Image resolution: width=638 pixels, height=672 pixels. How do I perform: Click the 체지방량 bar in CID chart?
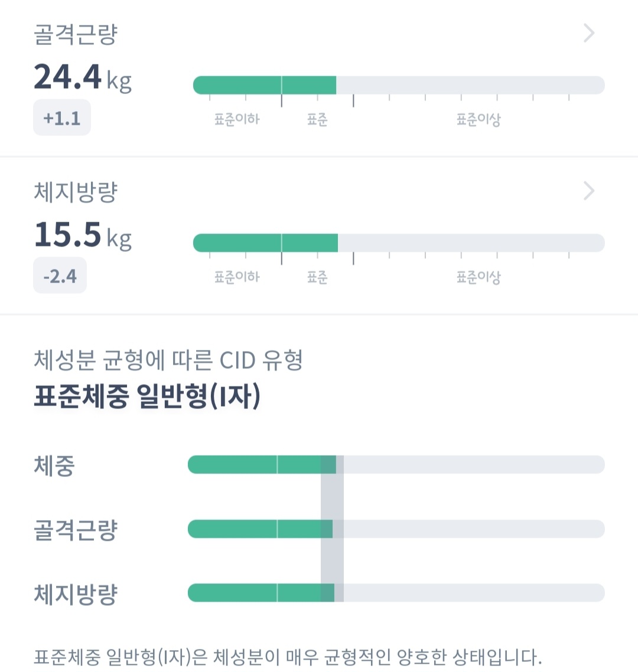click(x=396, y=593)
